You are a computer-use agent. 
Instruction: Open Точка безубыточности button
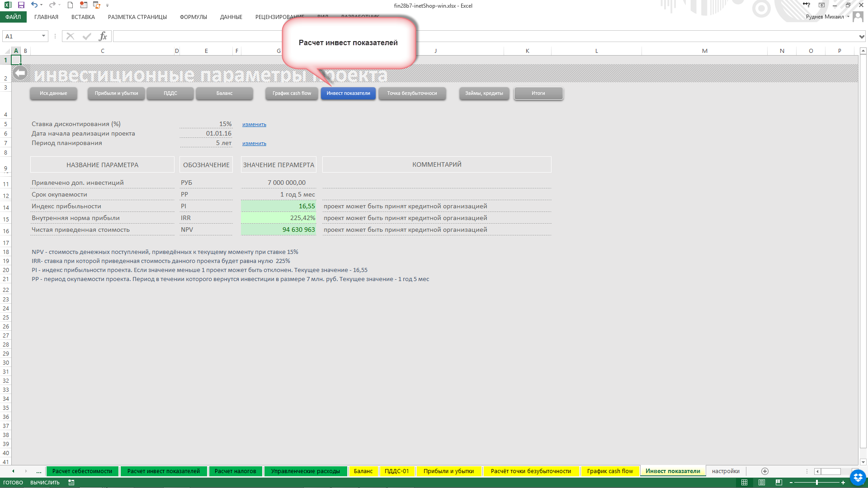412,93
